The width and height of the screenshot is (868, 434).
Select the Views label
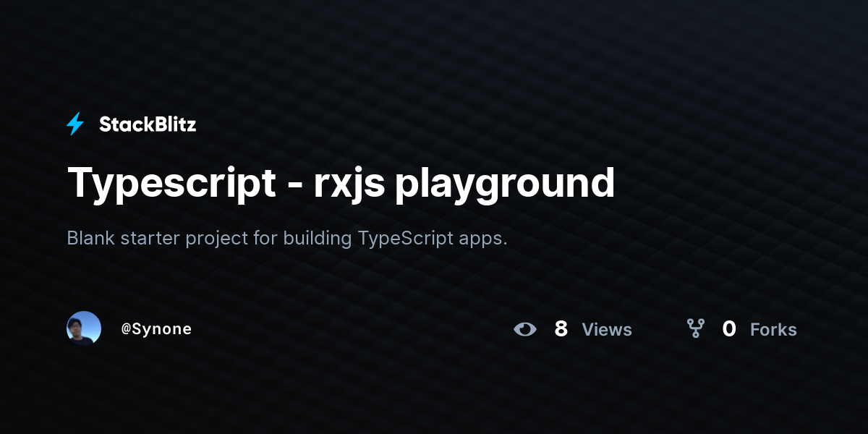point(607,330)
